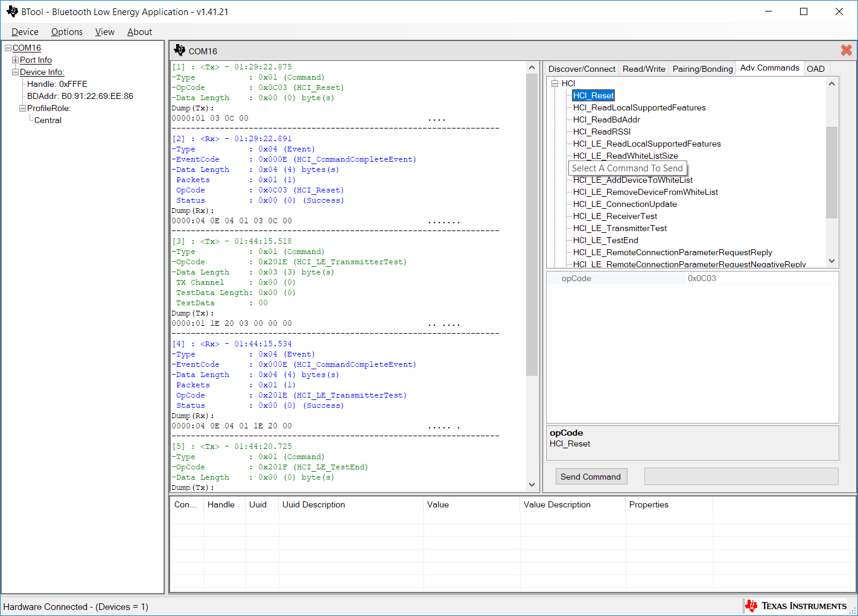
Task: Select HCI_LE_TransmitterTest command
Action: 620,228
